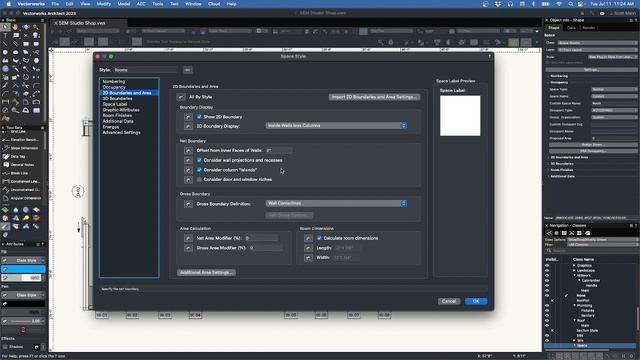Open Layer dropdown in Object Info palette

click(597, 50)
